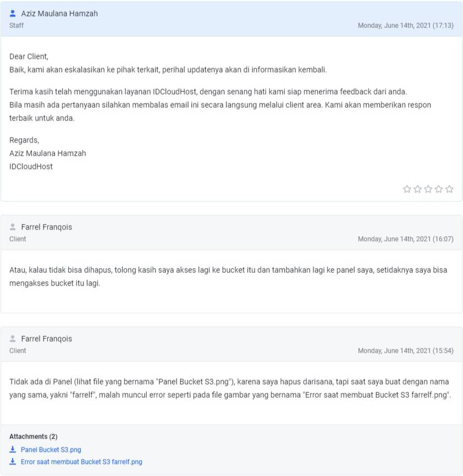
Task: Click the Aziz Maulana Hamzah header name
Action: click(x=59, y=14)
